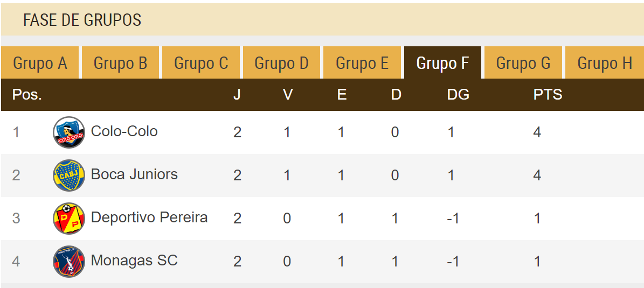The height and width of the screenshot is (288, 644).
Task: Switch to the Grupo H tab
Action: (604, 63)
